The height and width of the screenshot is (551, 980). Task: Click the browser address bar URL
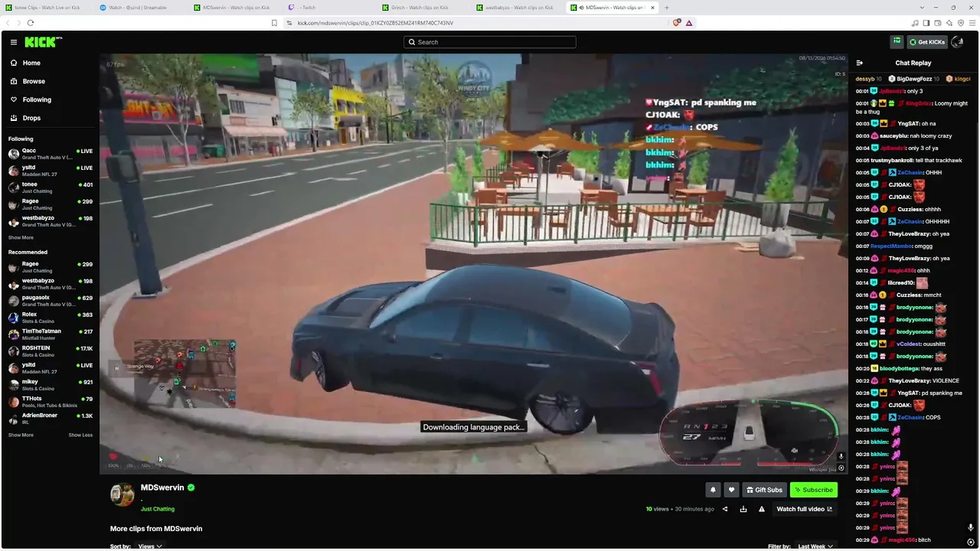tap(375, 23)
